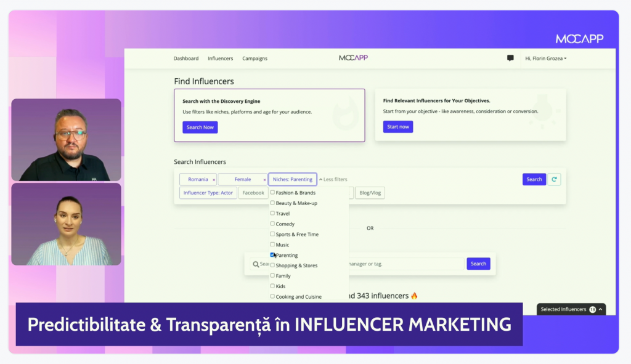The height and width of the screenshot is (364, 631).
Task: Check the Fashion & Brands niche
Action: click(x=272, y=192)
